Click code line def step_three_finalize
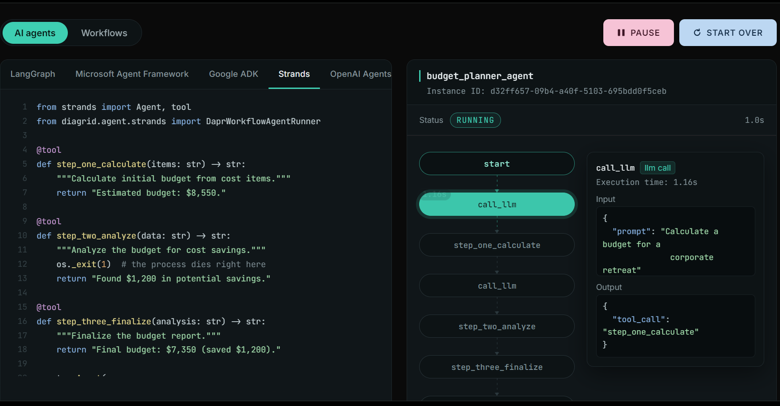The width and height of the screenshot is (780, 406). pos(151,321)
